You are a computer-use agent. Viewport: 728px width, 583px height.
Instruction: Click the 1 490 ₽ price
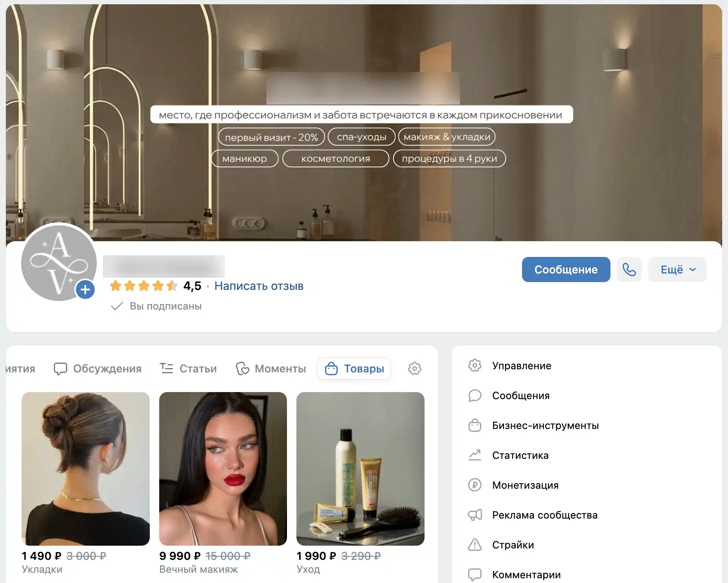click(x=42, y=556)
